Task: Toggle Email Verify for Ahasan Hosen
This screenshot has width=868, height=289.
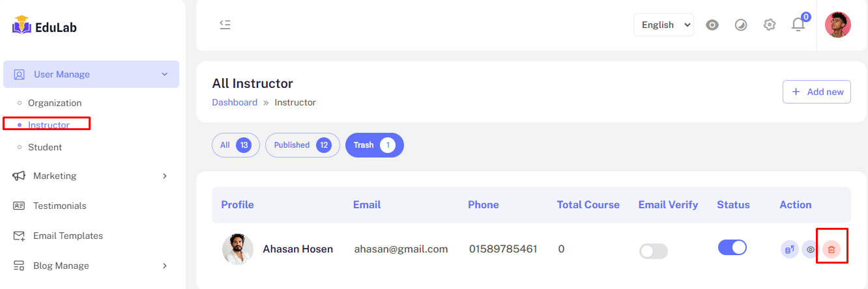Action: (x=653, y=251)
